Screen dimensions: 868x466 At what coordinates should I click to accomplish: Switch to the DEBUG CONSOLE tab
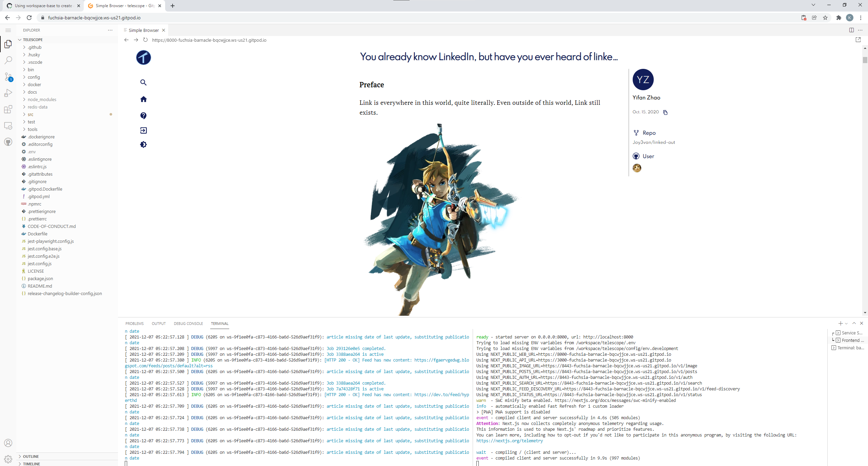188,324
